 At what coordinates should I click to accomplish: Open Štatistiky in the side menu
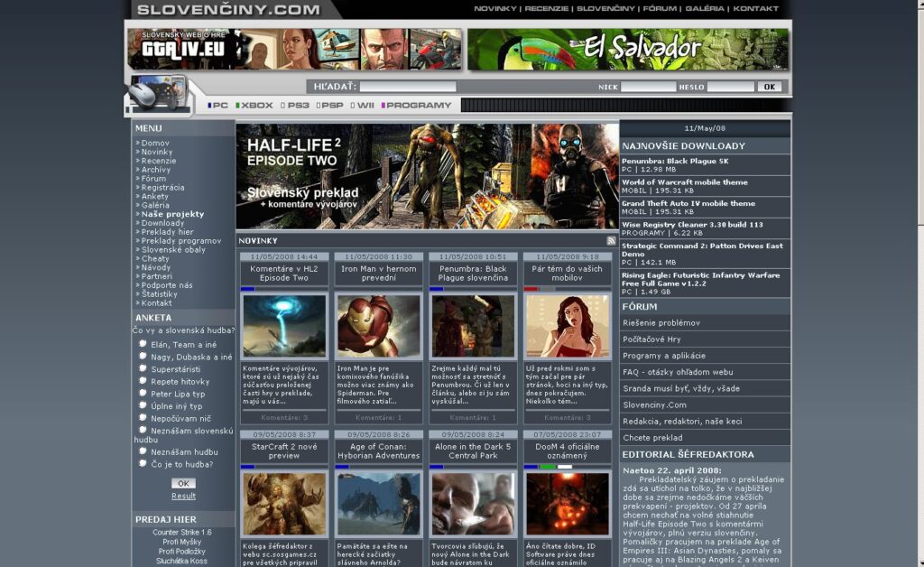click(159, 293)
